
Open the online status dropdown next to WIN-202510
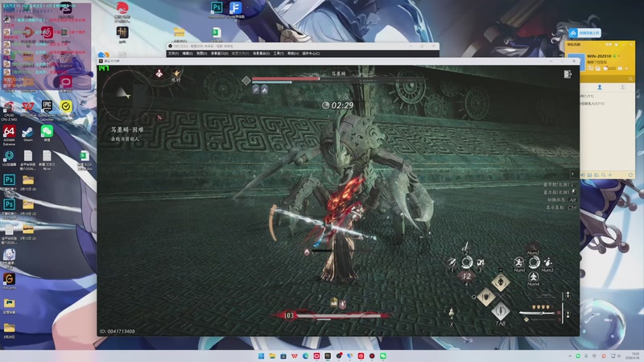617,56
